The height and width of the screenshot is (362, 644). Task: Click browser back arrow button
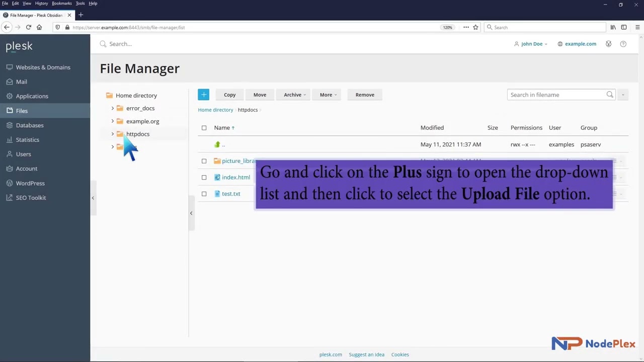click(7, 27)
